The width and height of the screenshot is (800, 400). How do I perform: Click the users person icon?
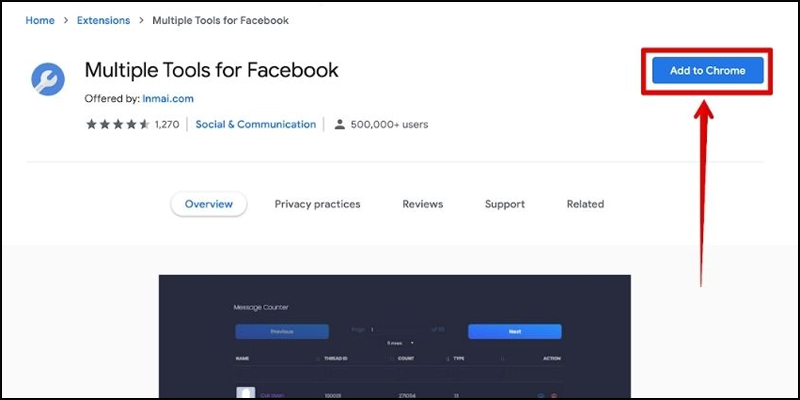coord(339,124)
